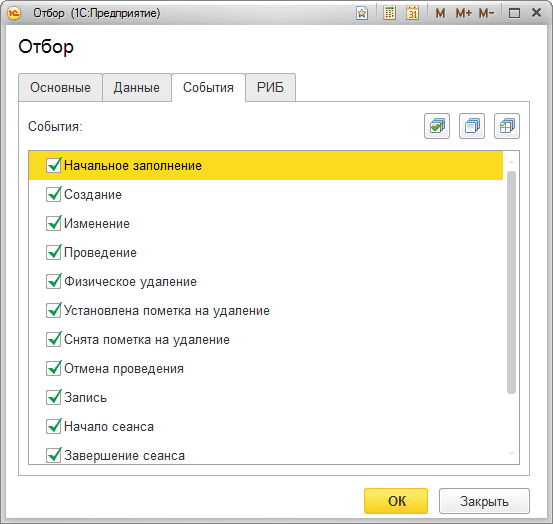Screen dimensions: 553x524
Task: Click the scrollbar down arrow
Action: (x=511, y=453)
